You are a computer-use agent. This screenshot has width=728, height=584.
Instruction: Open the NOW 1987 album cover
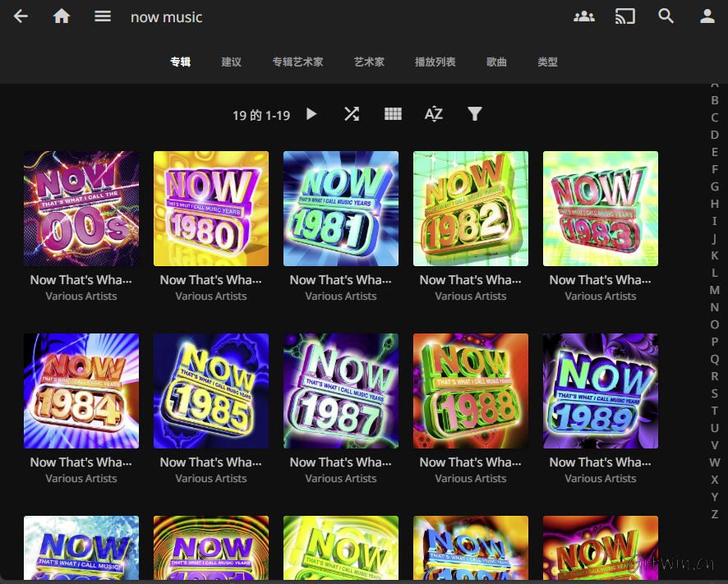341,391
